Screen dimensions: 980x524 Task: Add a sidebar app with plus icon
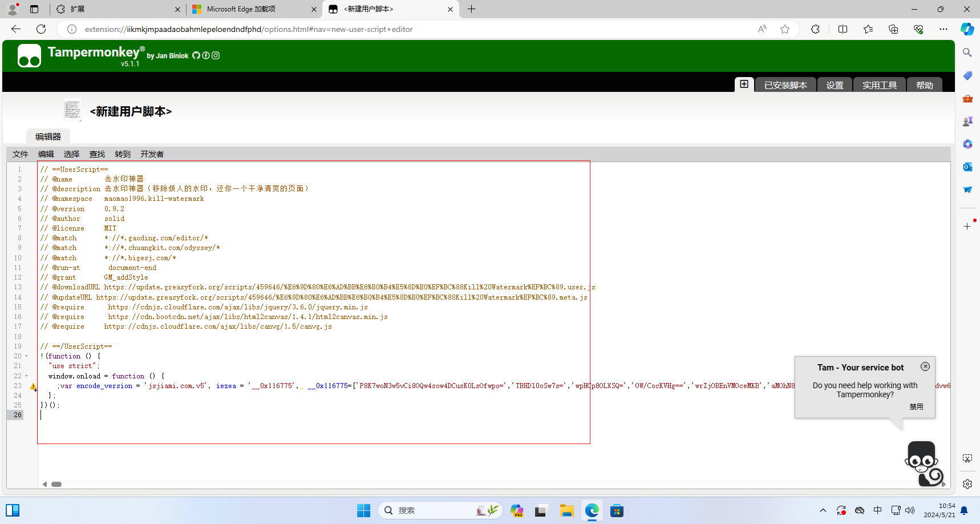click(967, 226)
